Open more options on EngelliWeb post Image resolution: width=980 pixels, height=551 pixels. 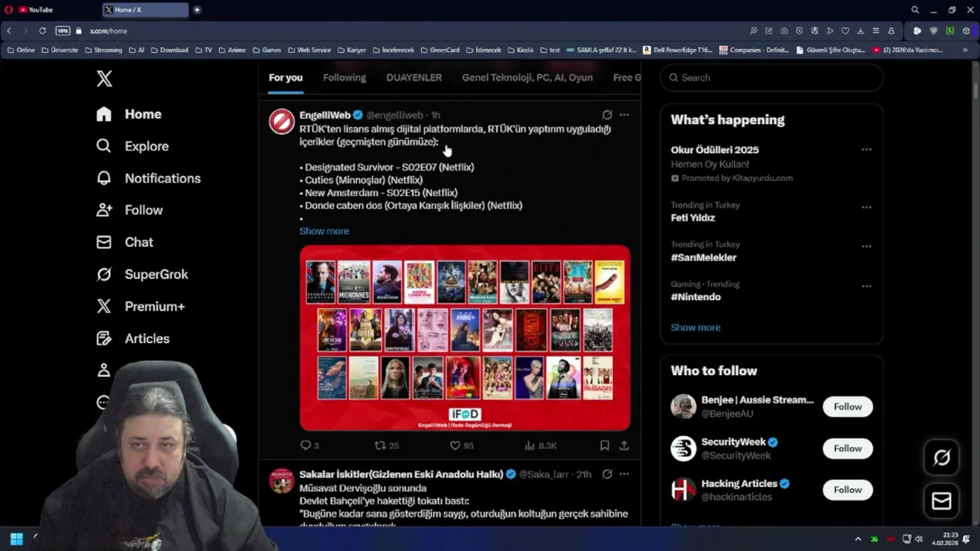[624, 115]
